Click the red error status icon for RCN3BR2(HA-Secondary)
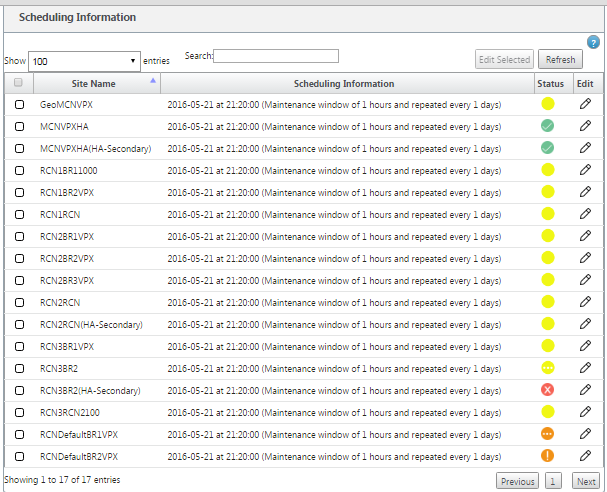Screen dimensions: 607x492 547,390
